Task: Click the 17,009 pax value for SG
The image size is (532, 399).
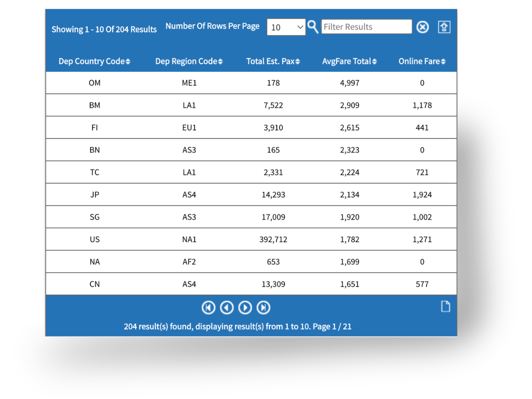Action: pos(273,217)
